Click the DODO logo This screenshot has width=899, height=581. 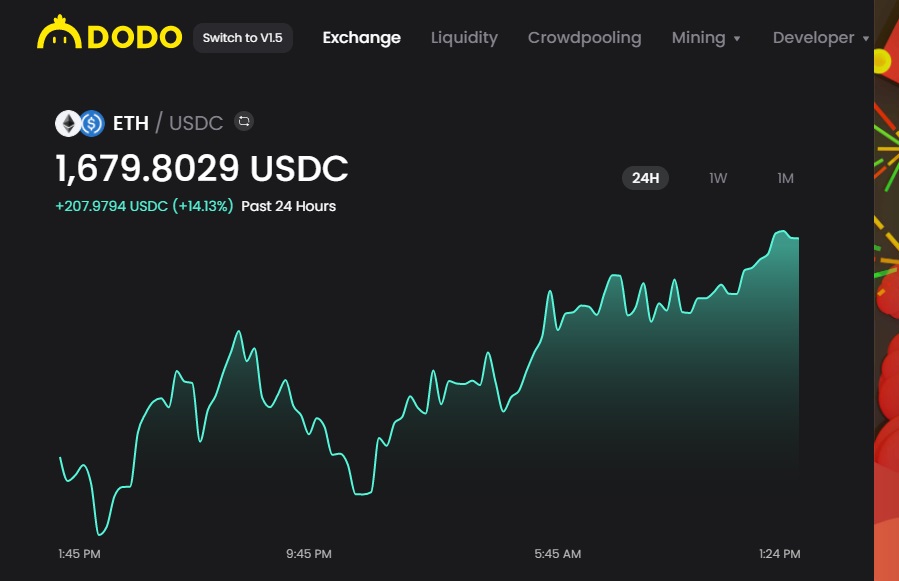110,33
